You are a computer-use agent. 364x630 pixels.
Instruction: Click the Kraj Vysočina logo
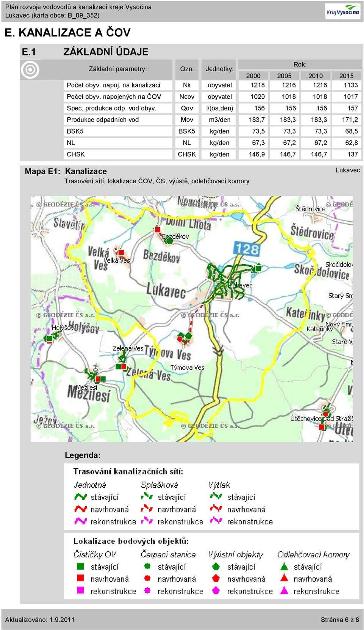[x=343, y=11]
